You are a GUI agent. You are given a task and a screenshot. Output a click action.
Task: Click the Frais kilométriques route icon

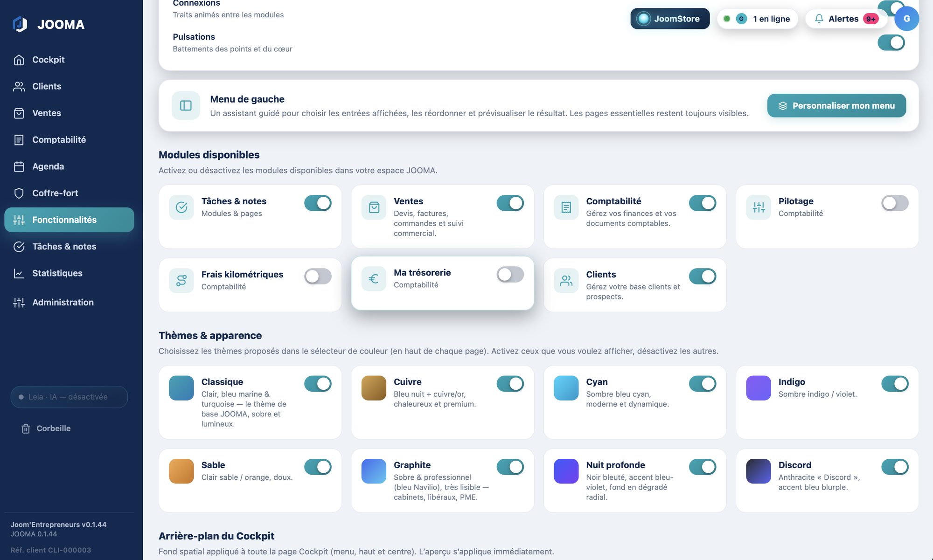click(x=181, y=281)
